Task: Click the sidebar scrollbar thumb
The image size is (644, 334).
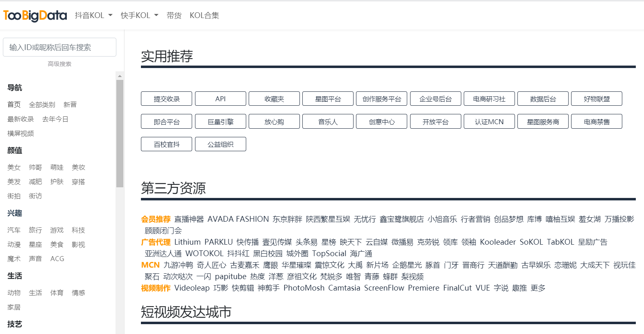Action: tap(120, 134)
